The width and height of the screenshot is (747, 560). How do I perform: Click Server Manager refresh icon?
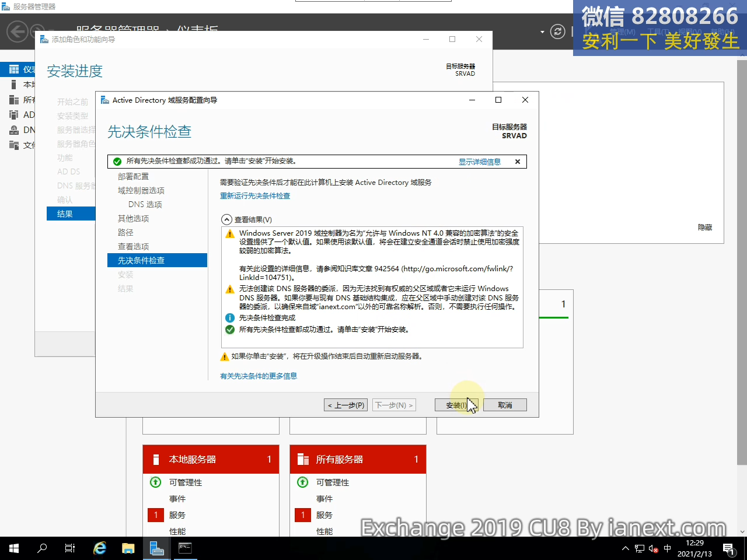558,32
